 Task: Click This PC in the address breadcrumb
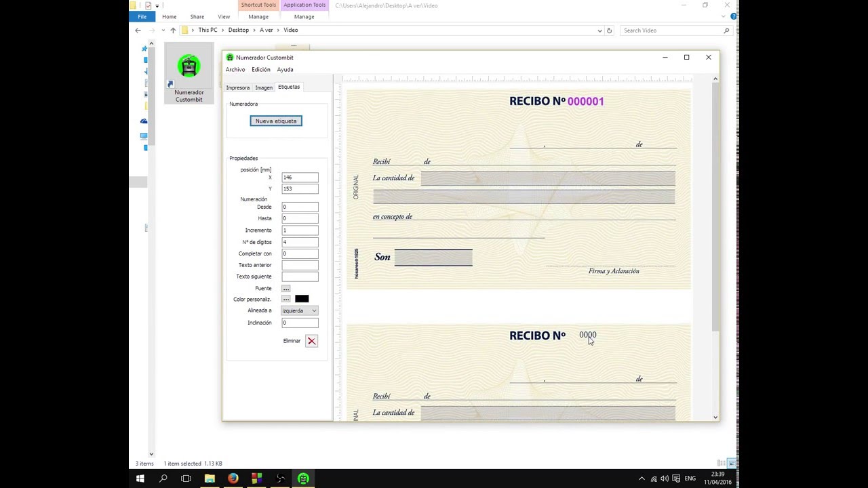click(x=208, y=30)
